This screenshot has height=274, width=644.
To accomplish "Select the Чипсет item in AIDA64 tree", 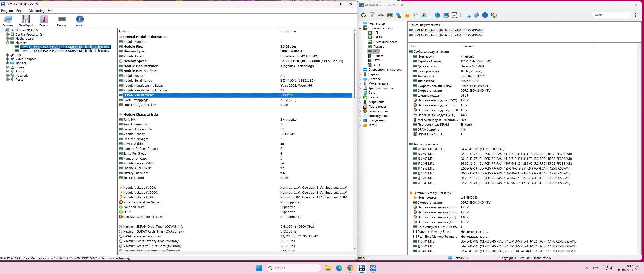I will point(378,56).
